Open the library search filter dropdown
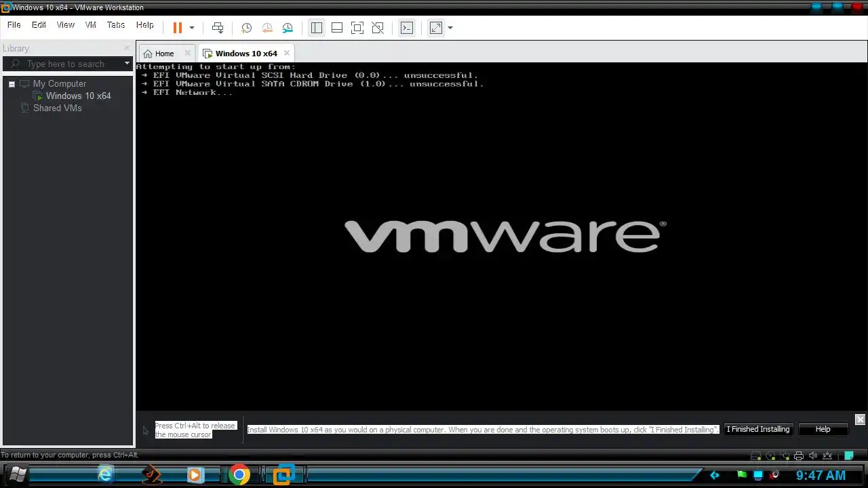This screenshot has width=868, height=488. 127,64
